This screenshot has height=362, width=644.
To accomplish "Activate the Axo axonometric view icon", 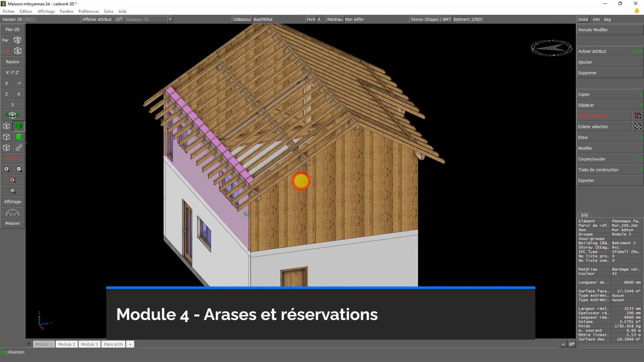I will 18,51.
